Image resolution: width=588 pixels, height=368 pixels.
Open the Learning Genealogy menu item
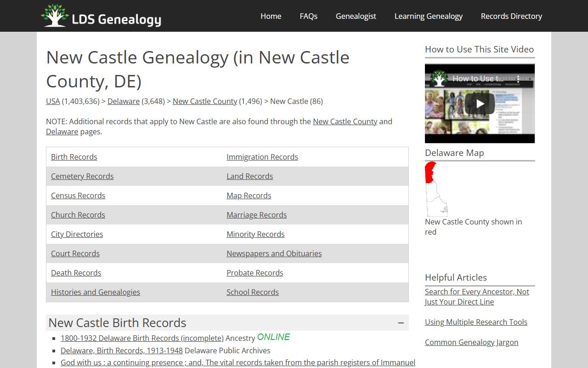429,16
